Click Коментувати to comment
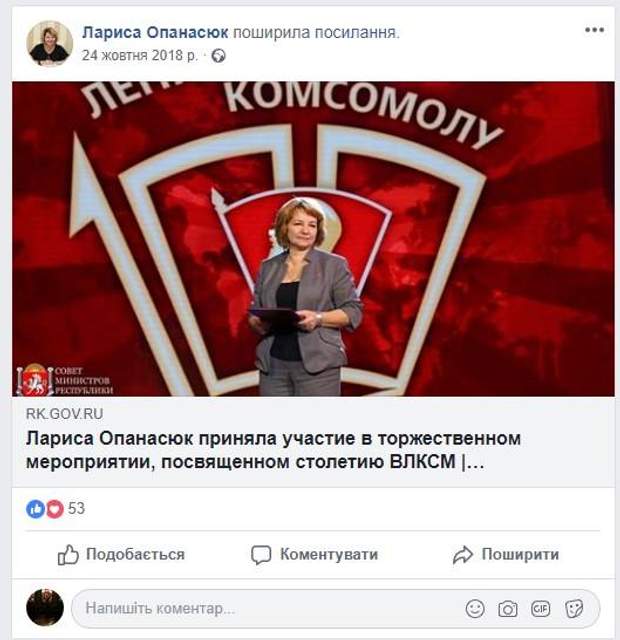 point(315,554)
